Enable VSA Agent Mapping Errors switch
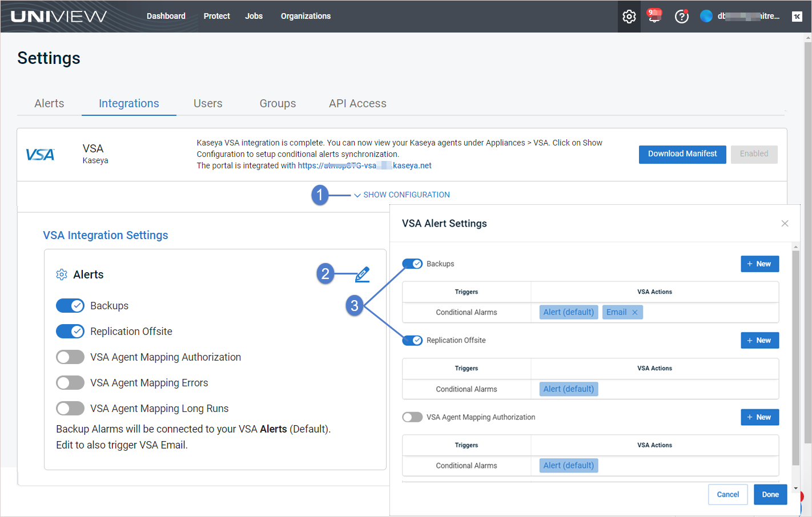Viewport: 812px width, 517px height. click(x=70, y=383)
